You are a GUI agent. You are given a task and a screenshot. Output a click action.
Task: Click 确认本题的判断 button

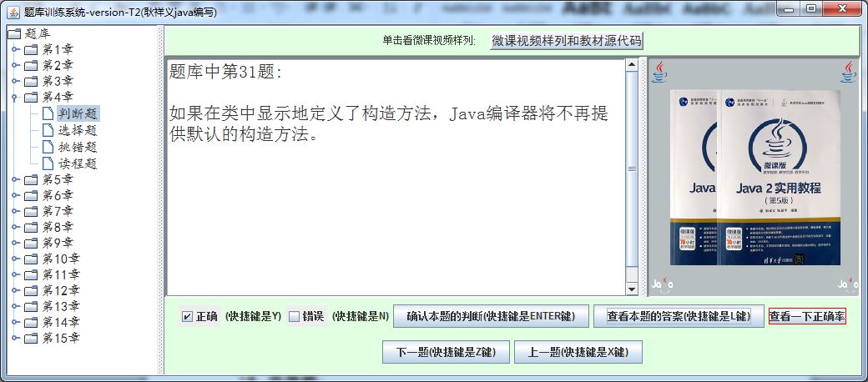coord(491,317)
